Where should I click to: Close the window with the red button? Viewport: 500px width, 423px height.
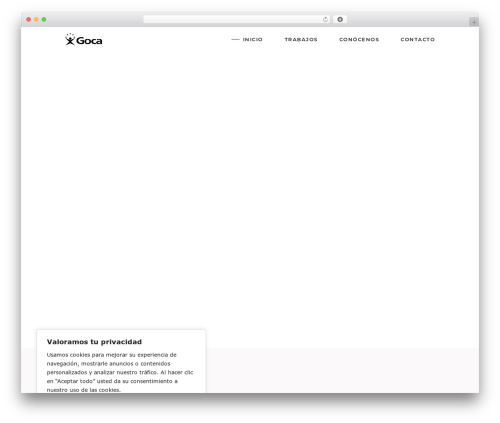click(29, 19)
